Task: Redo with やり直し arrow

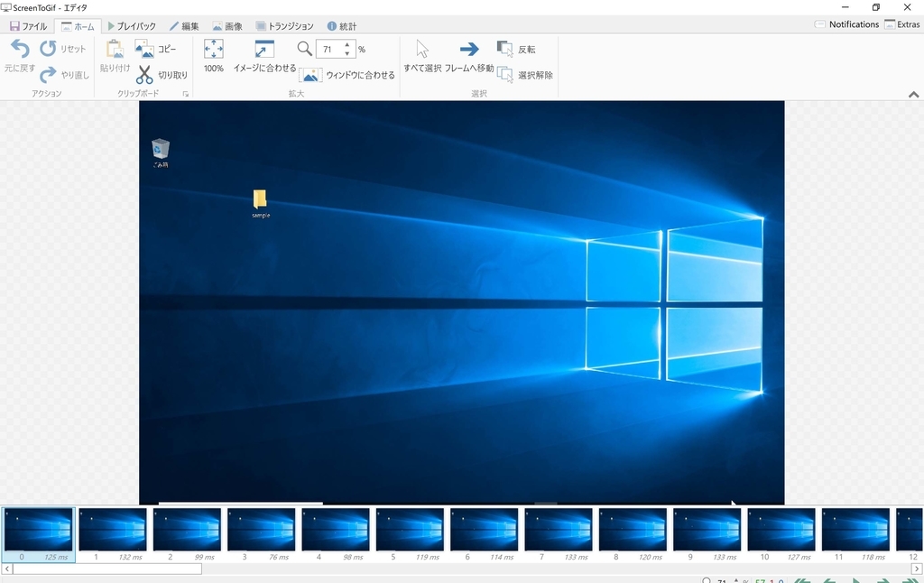Action: 48,74
